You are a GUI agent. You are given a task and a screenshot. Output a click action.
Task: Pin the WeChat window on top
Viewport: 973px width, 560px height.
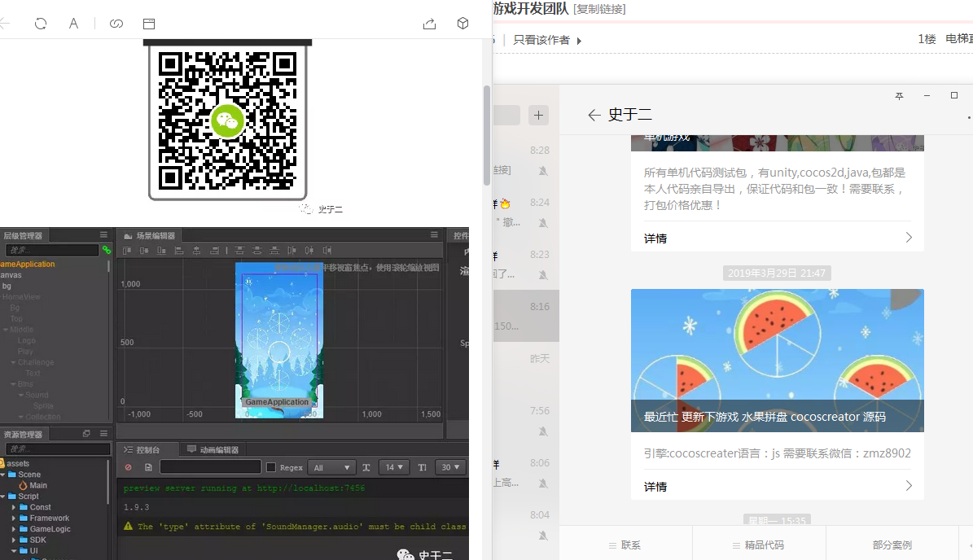(899, 95)
